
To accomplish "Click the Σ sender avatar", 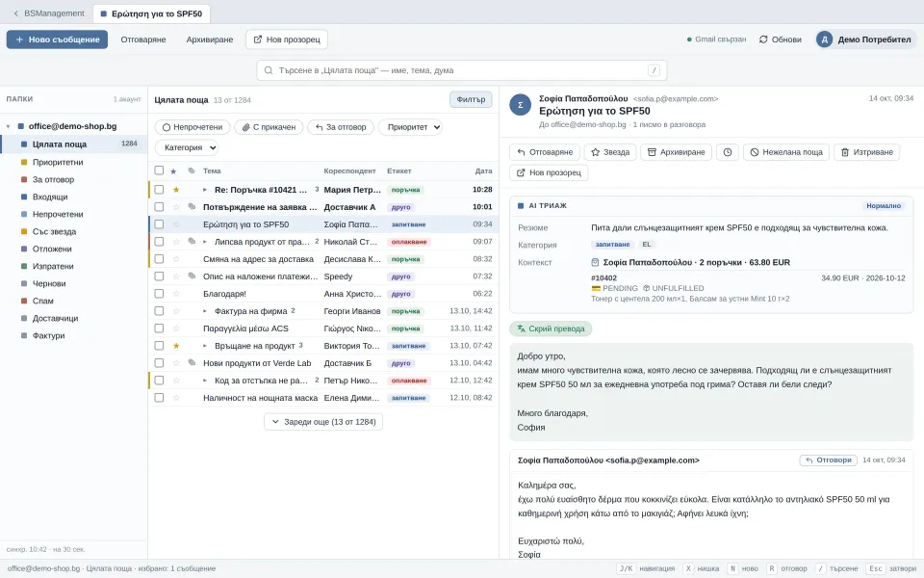I will [x=521, y=105].
